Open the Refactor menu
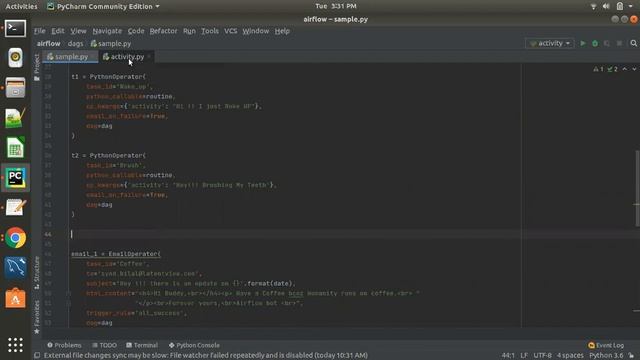 pyautogui.click(x=163, y=31)
